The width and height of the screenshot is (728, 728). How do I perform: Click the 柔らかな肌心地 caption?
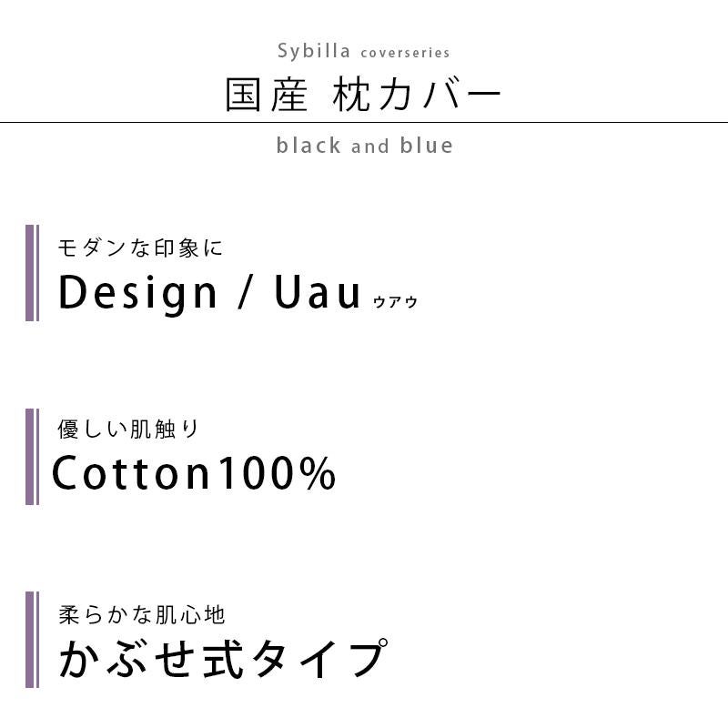[142, 615]
